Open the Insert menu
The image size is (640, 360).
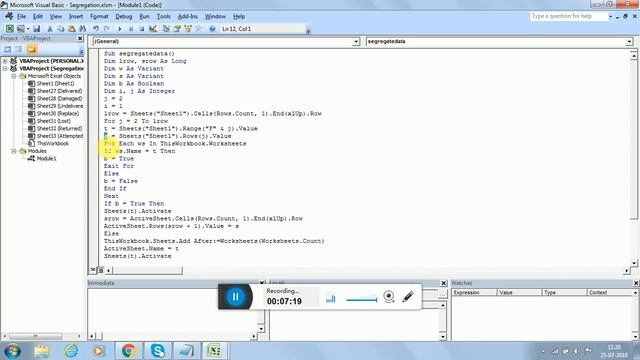click(x=76, y=16)
